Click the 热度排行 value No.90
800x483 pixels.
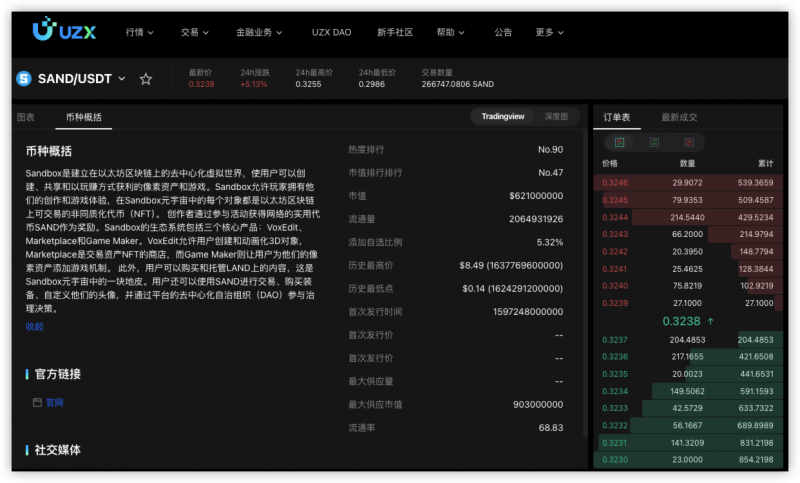pyautogui.click(x=551, y=149)
